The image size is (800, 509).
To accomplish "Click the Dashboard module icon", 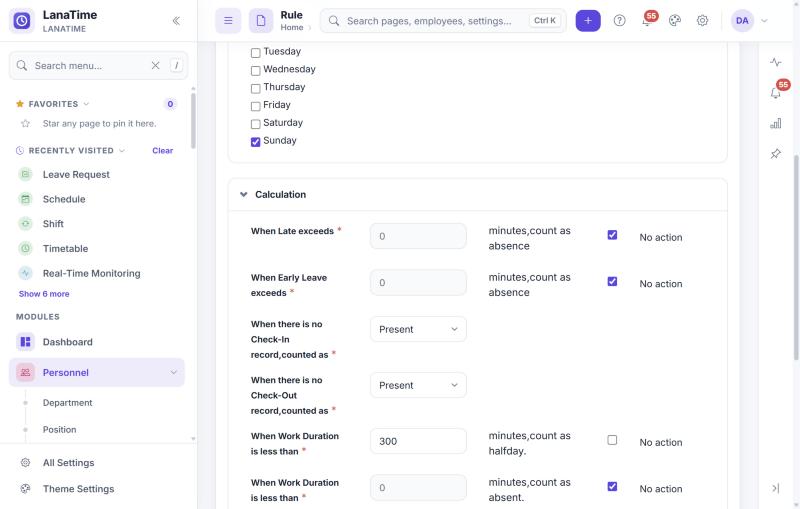I will point(26,342).
